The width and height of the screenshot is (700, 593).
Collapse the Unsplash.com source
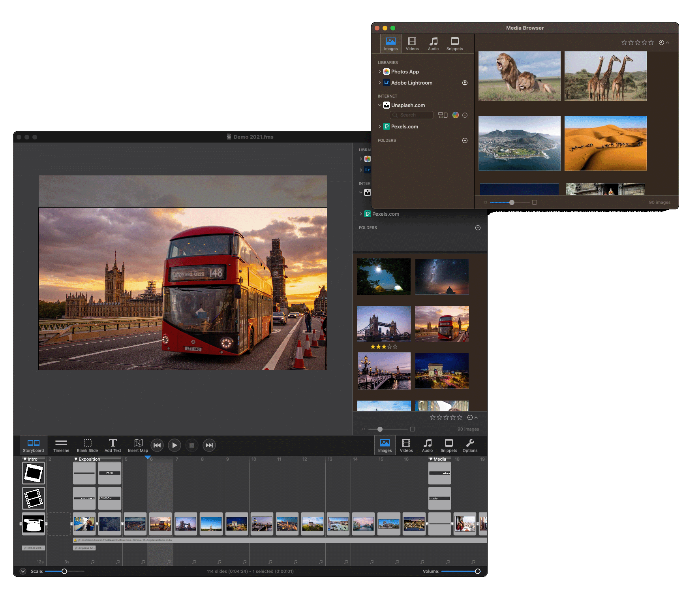click(380, 105)
